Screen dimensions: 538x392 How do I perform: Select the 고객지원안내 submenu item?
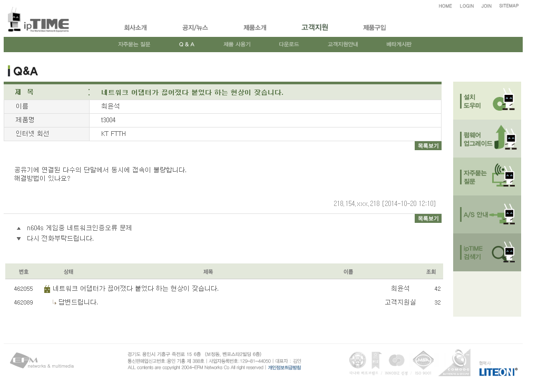point(343,44)
